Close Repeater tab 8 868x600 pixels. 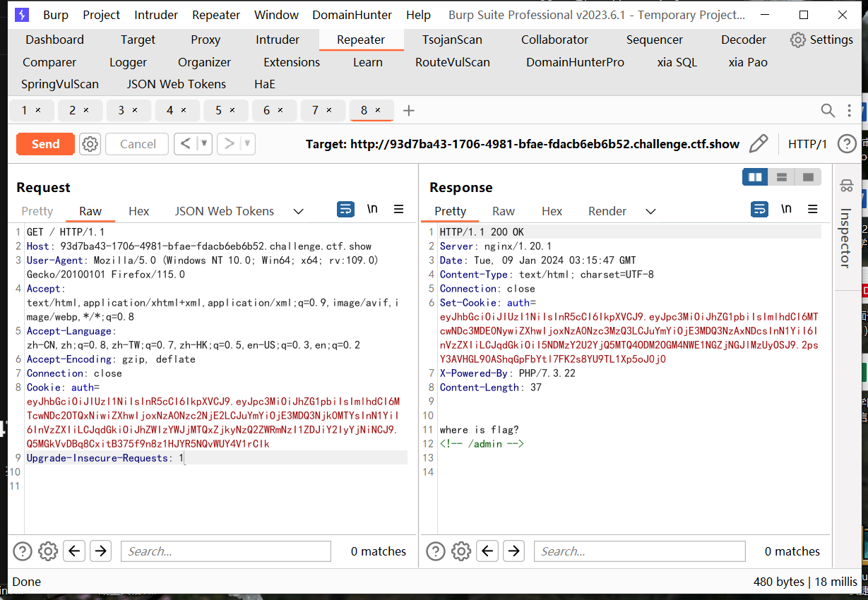click(x=378, y=110)
